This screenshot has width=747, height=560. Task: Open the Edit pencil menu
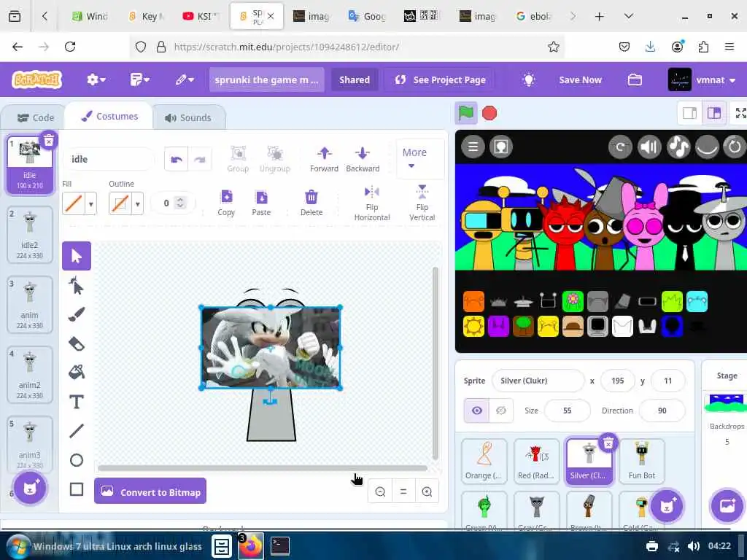[x=185, y=79]
